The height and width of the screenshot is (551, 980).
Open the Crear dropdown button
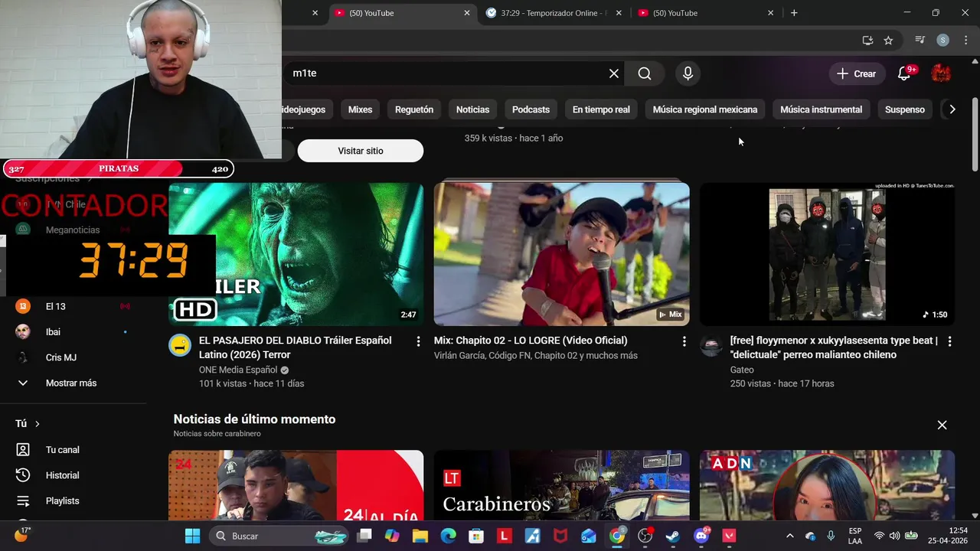click(x=856, y=73)
